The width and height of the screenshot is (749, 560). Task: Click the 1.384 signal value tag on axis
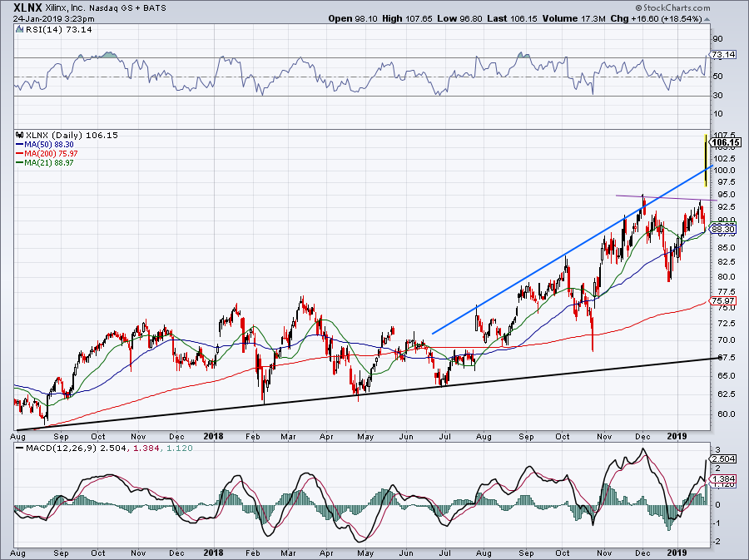coord(722,478)
